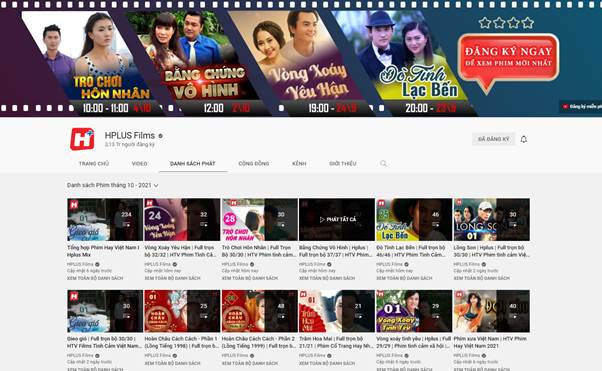Click the Hoàn Châu Cách Cách - Phần 1 title
This screenshot has width=602, height=371.
click(x=181, y=343)
